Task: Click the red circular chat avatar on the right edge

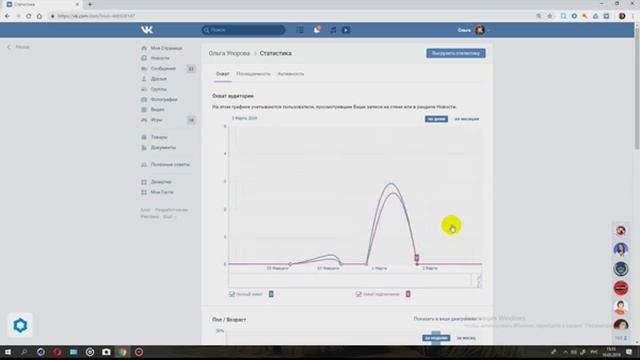Action: pyautogui.click(x=621, y=288)
